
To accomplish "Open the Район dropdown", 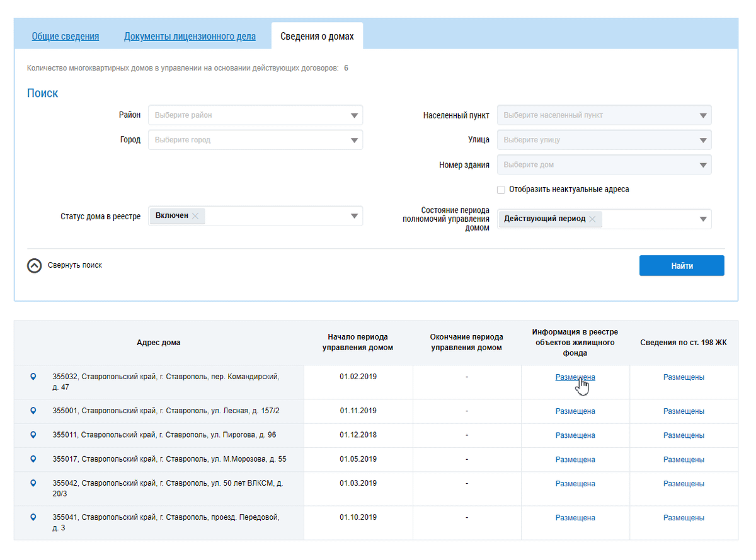I will tap(256, 115).
